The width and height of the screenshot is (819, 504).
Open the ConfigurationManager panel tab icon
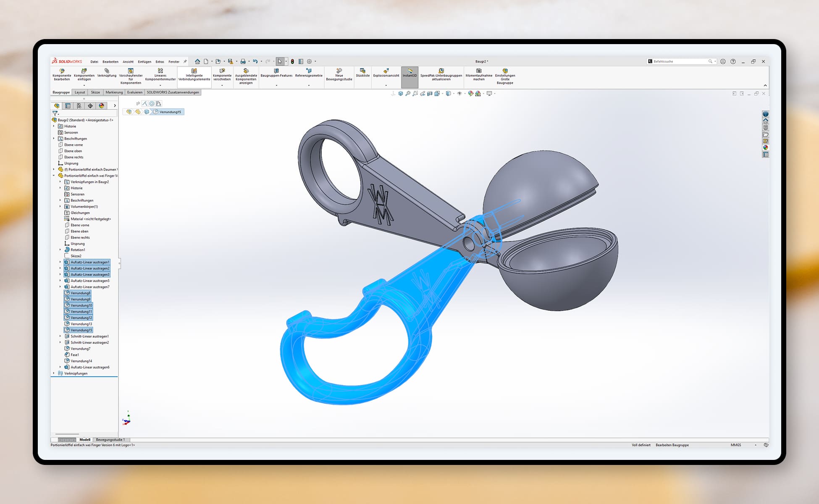(x=79, y=106)
